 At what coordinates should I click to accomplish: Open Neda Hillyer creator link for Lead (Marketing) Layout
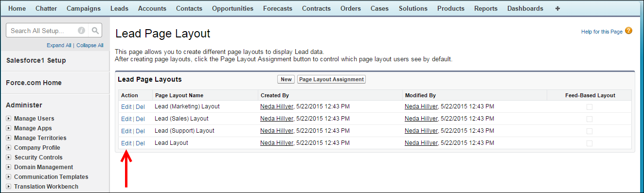(x=277, y=106)
